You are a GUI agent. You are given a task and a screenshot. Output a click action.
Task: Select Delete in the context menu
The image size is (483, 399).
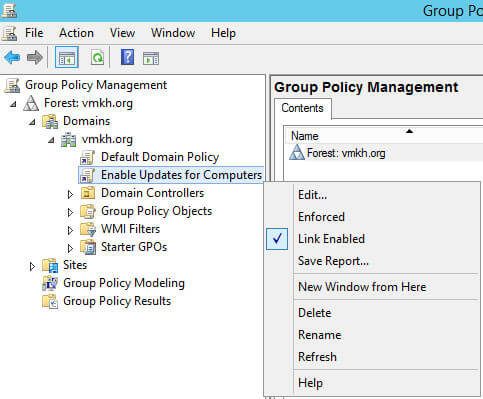tap(372, 313)
